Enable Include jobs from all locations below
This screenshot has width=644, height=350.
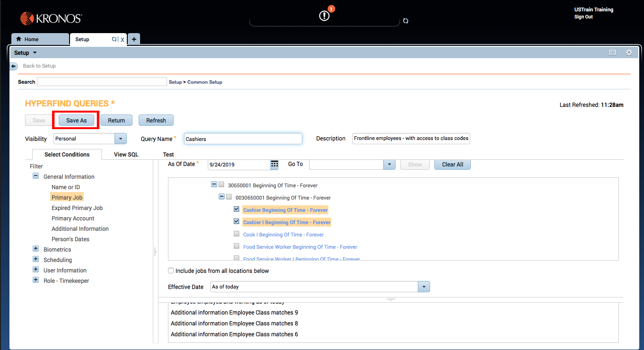[x=171, y=271]
